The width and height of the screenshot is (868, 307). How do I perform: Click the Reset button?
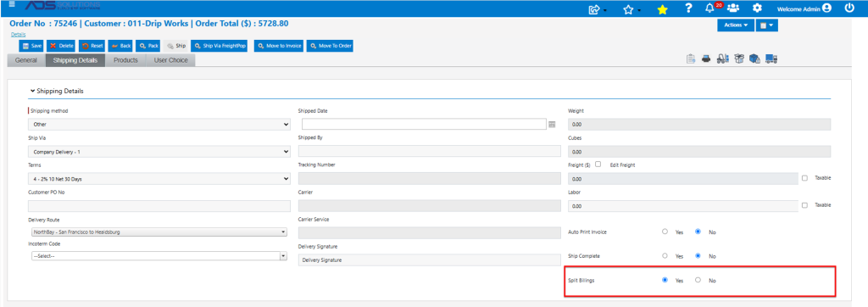coord(92,46)
